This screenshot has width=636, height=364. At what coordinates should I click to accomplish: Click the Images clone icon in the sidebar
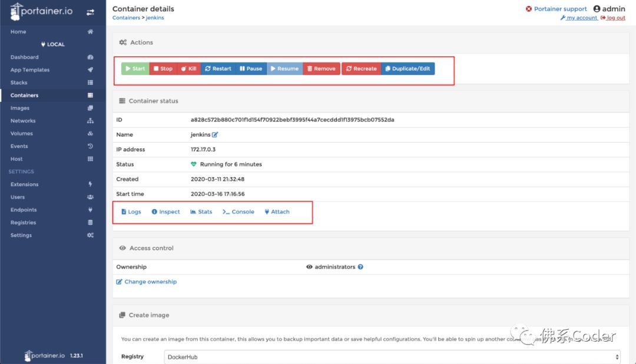coord(90,108)
